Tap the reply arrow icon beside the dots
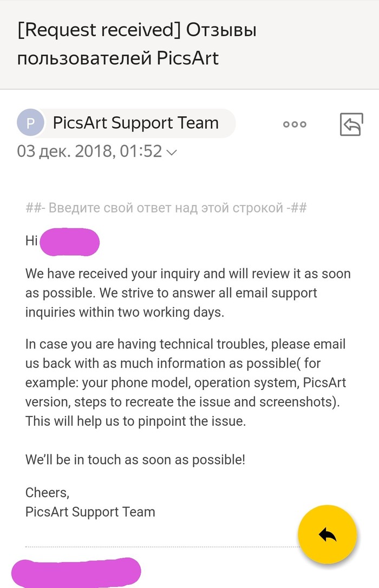The height and width of the screenshot is (588, 379). [351, 124]
